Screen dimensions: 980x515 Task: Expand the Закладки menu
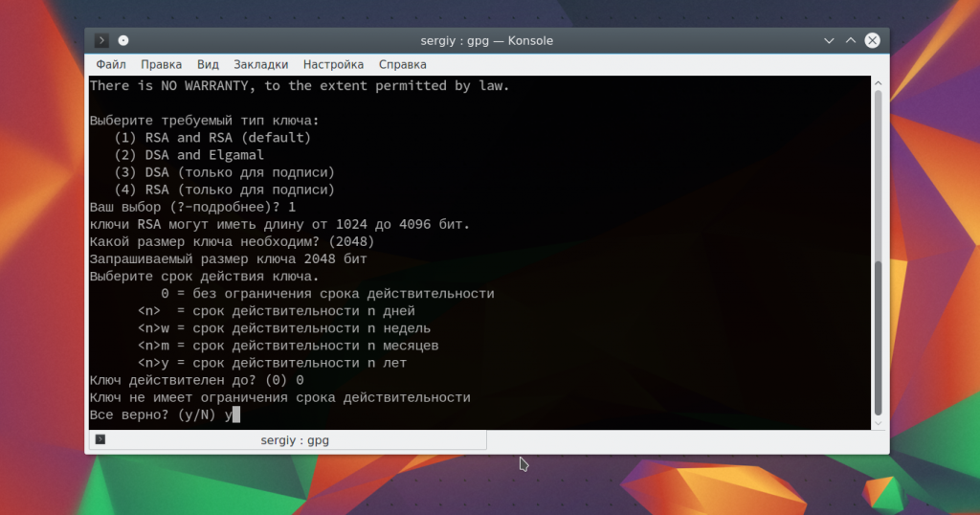[x=260, y=64]
